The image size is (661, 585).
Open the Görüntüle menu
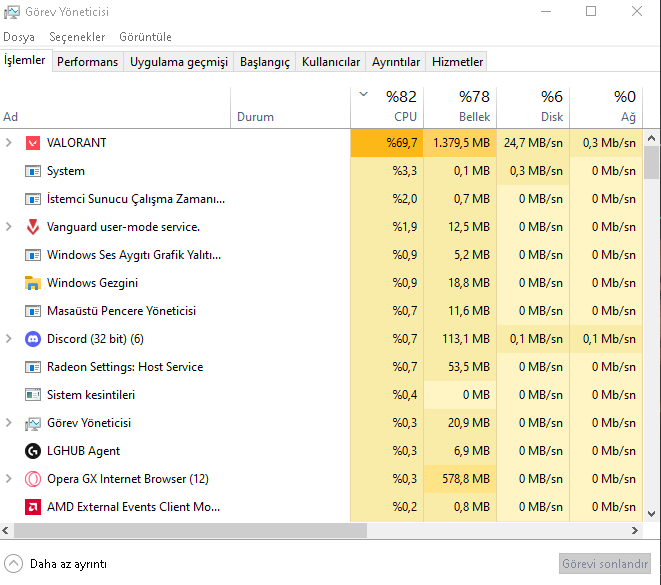(x=145, y=37)
